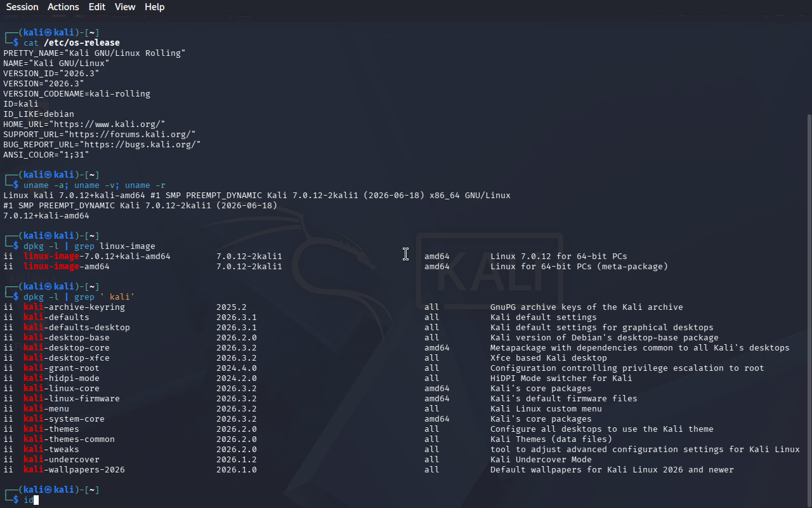Screen dimensions: 812x508
Task: Click the "dpkg -l | grep ' kali'" command
Action: [x=79, y=297]
